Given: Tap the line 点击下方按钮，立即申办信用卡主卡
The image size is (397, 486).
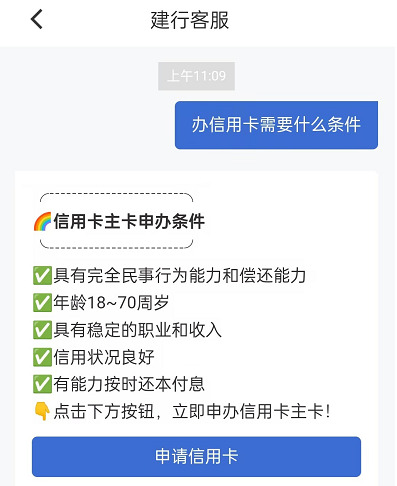Looking at the screenshot, I should coord(192,411).
